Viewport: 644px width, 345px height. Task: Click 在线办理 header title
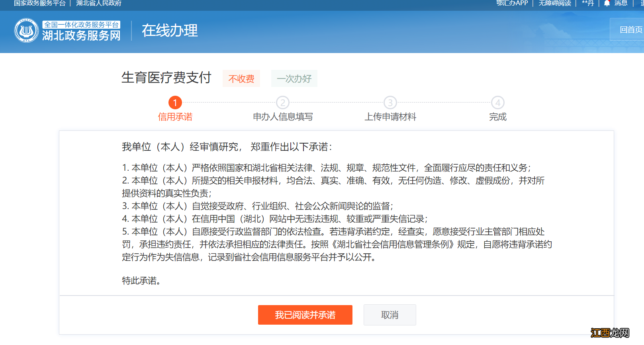tap(170, 31)
